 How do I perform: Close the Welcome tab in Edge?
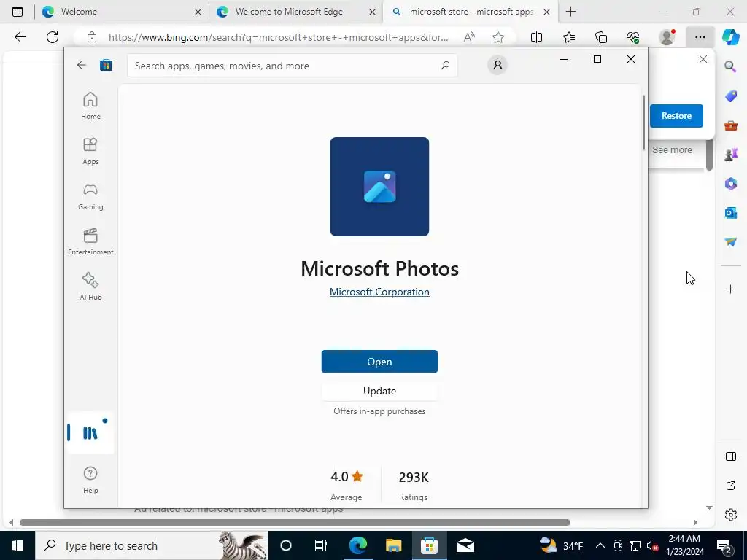pyautogui.click(x=198, y=12)
